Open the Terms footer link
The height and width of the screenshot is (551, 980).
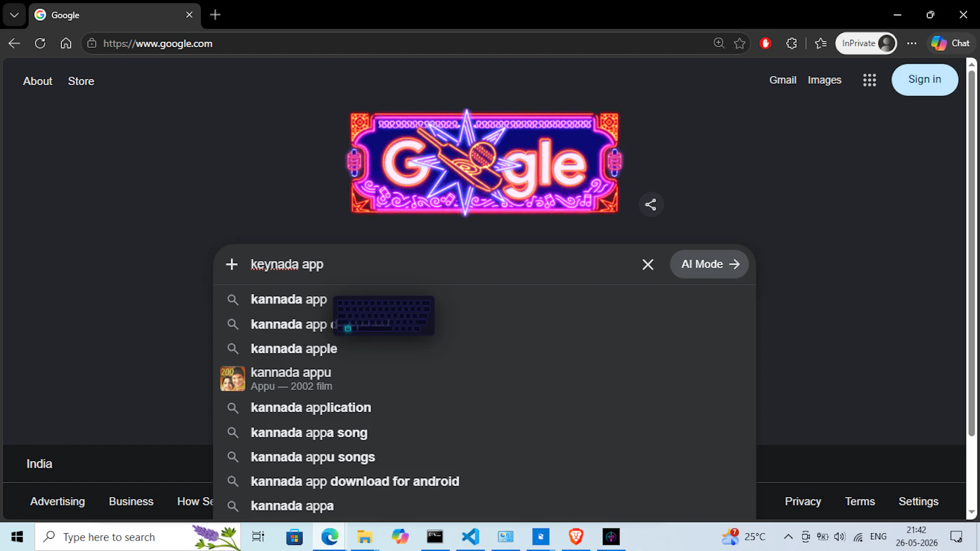(x=860, y=501)
